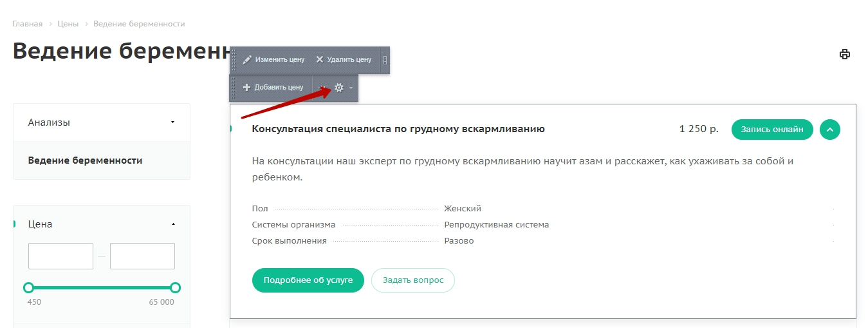Viewport: 868px width, 328px height.
Task: Click the vertical menu handle right of 'Удалить цену'
Action: [385, 60]
